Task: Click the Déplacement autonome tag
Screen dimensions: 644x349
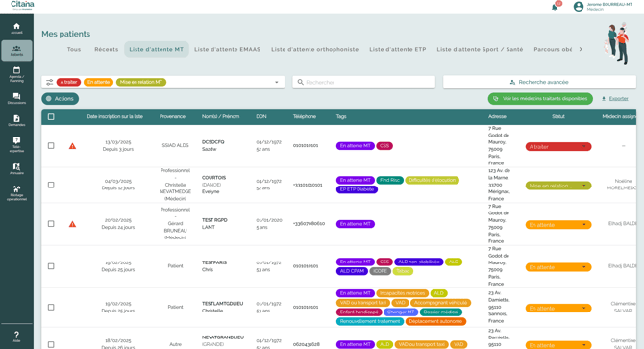Action: click(x=435, y=321)
